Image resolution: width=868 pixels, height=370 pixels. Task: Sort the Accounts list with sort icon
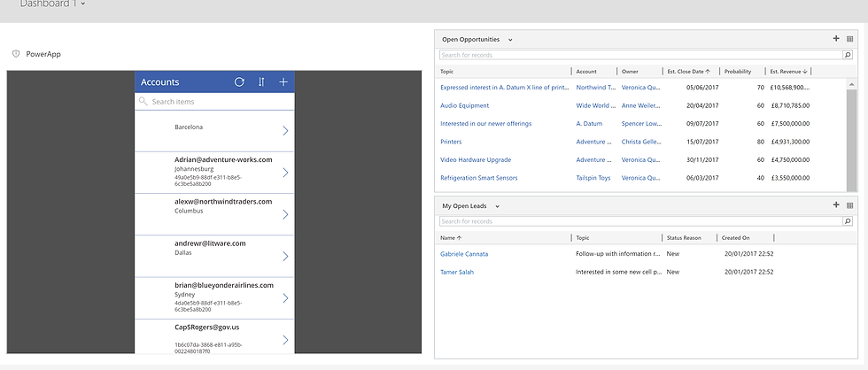(261, 81)
